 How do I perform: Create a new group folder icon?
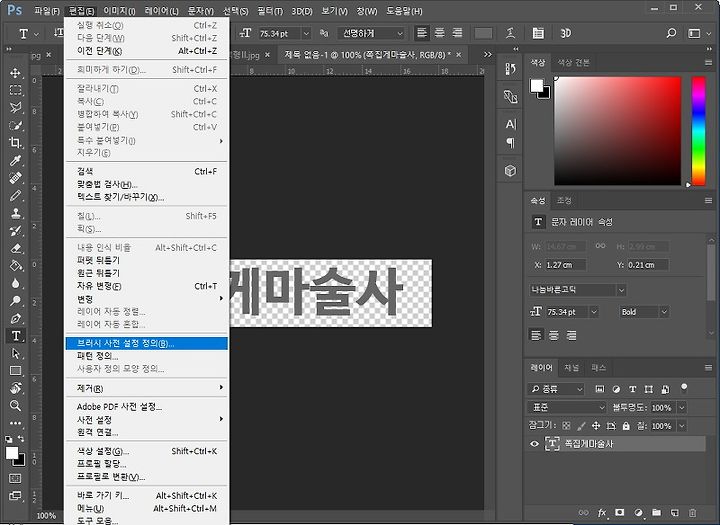coord(657,513)
